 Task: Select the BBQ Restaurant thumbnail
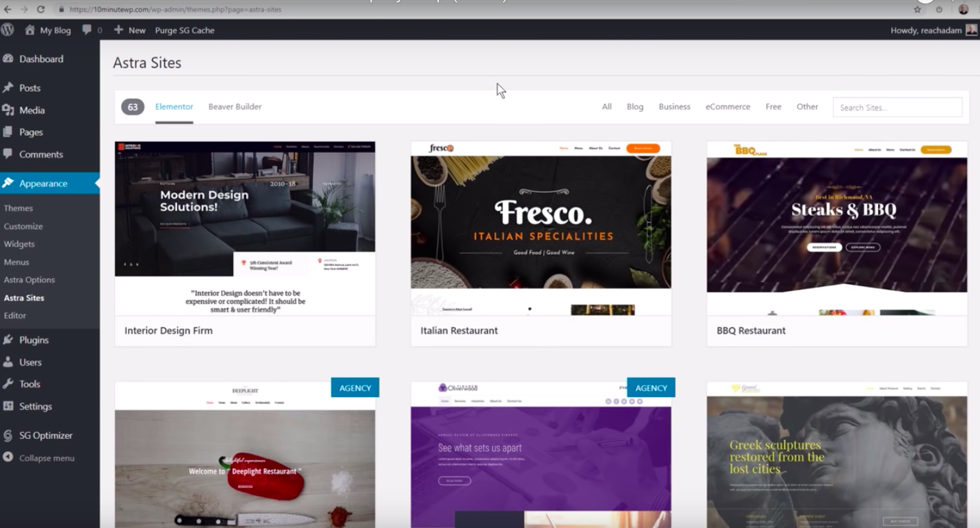837,228
